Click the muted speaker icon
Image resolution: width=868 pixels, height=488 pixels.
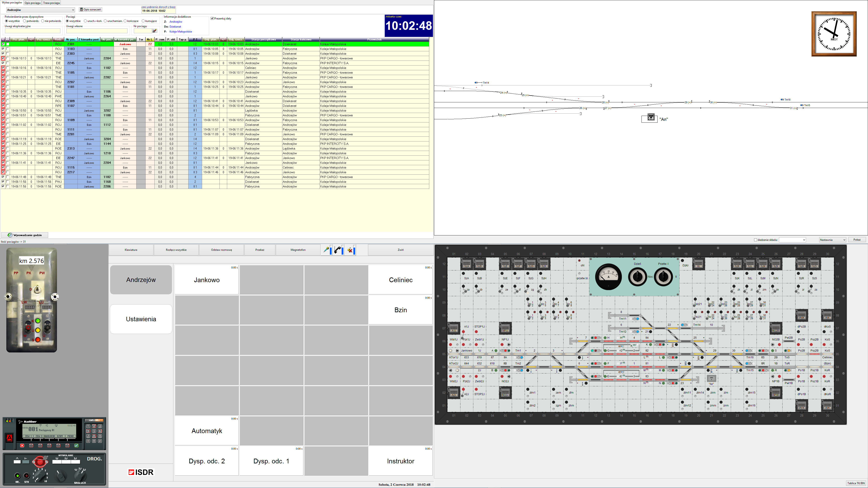click(x=350, y=250)
